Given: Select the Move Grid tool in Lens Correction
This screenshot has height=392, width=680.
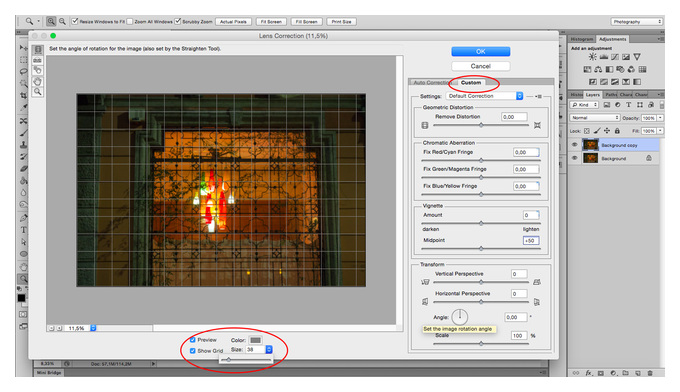Looking at the screenshot, I should (38, 71).
